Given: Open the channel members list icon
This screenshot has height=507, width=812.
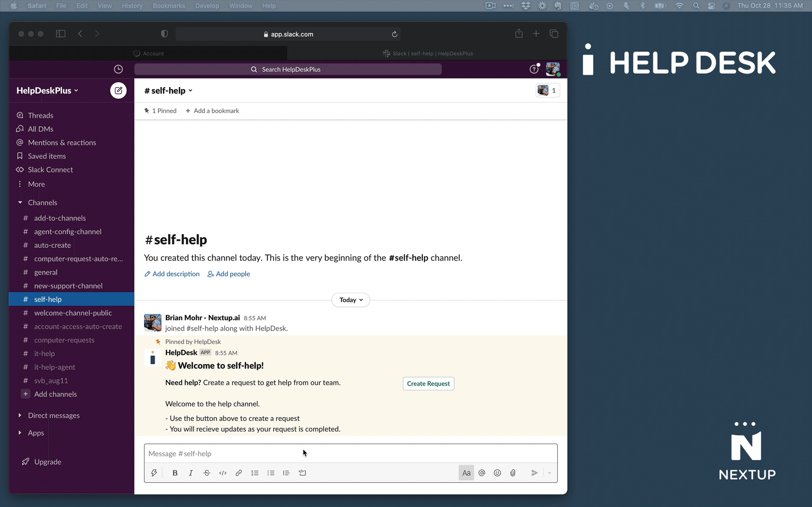Looking at the screenshot, I should (x=548, y=90).
